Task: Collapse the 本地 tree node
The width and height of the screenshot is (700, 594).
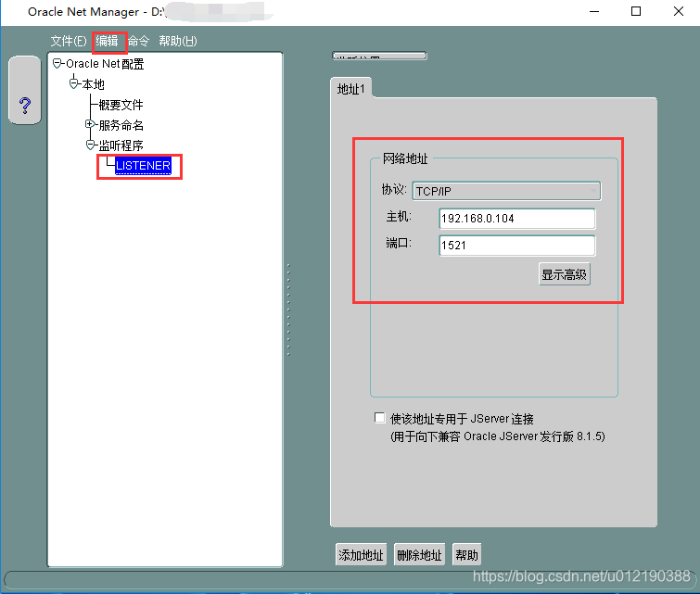Action: tap(73, 83)
